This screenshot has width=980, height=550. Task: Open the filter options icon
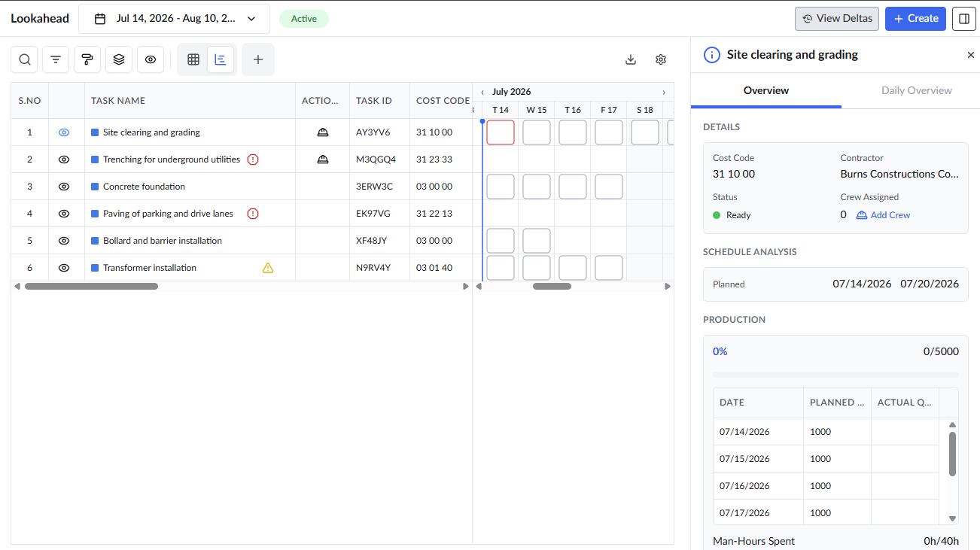point(56,59)
